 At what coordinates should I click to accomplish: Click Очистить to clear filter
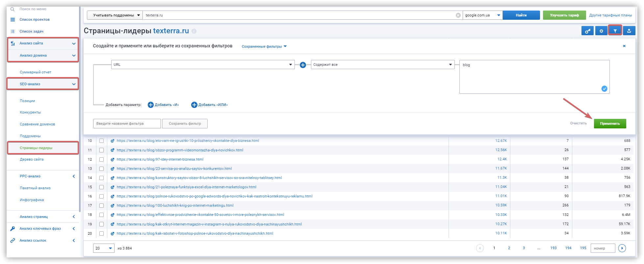pos(578,123)
